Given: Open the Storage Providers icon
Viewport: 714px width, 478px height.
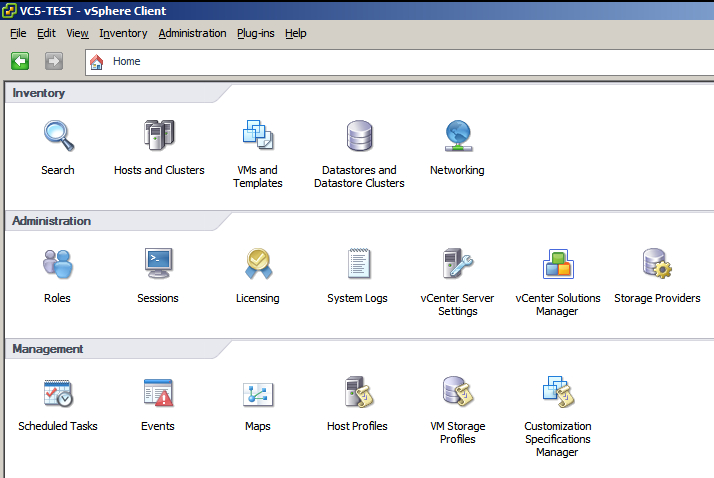Looking at the screenshot, I should [x=657, y=263].
